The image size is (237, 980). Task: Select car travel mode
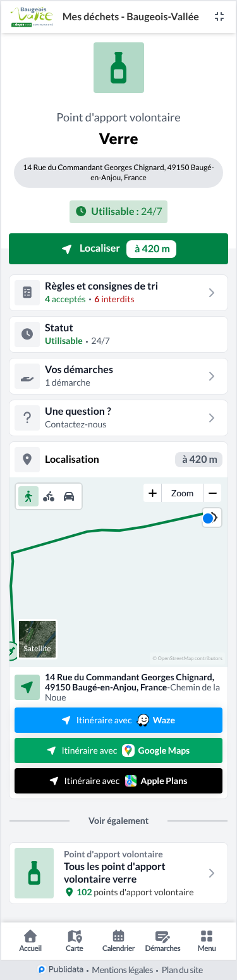69,496
